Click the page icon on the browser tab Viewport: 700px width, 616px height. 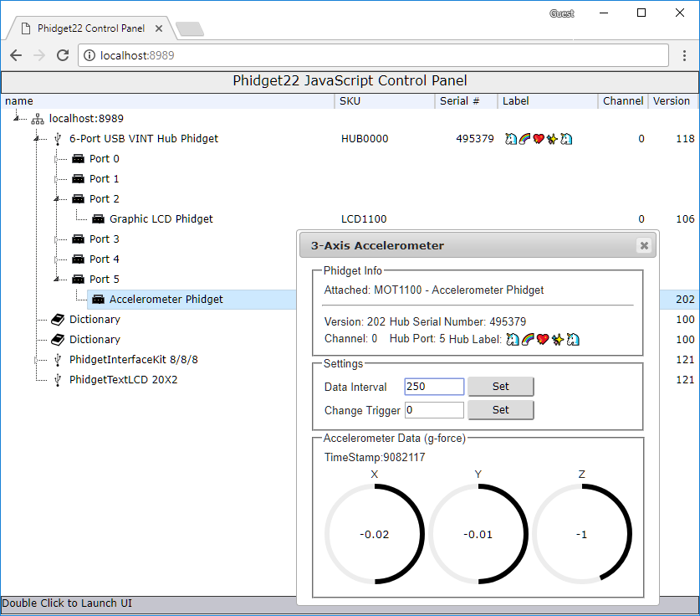click(x=26, y=28)
